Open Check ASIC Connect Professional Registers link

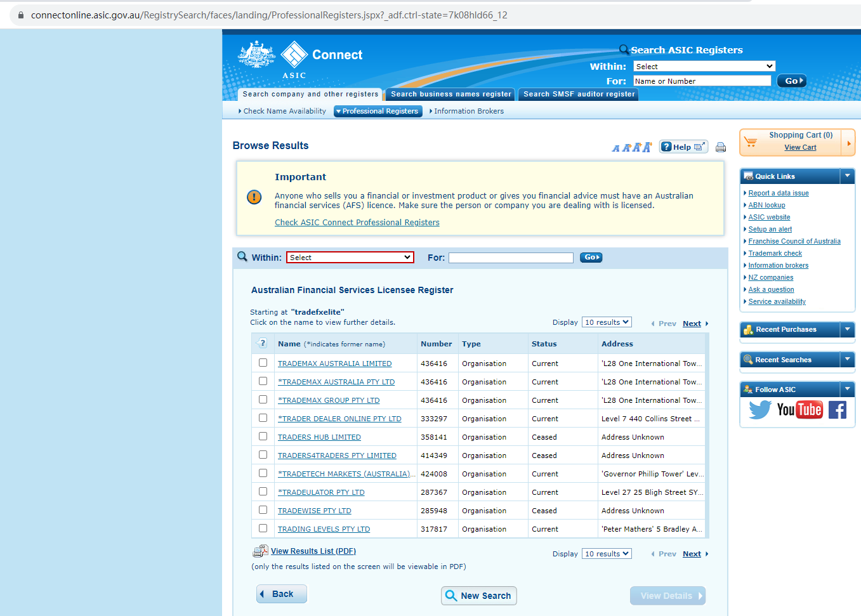357,223
